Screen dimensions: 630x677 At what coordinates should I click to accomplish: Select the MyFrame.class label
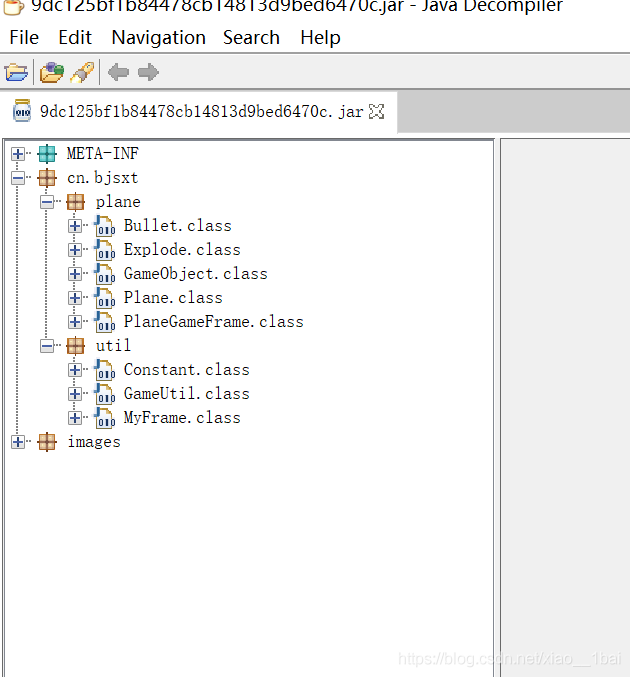point(182,418)
